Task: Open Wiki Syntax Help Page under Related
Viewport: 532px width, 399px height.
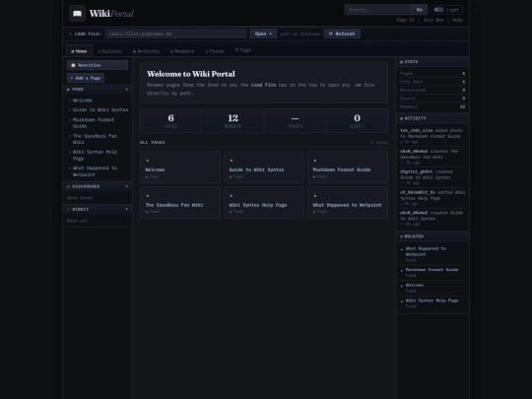Action: (432, 300)
